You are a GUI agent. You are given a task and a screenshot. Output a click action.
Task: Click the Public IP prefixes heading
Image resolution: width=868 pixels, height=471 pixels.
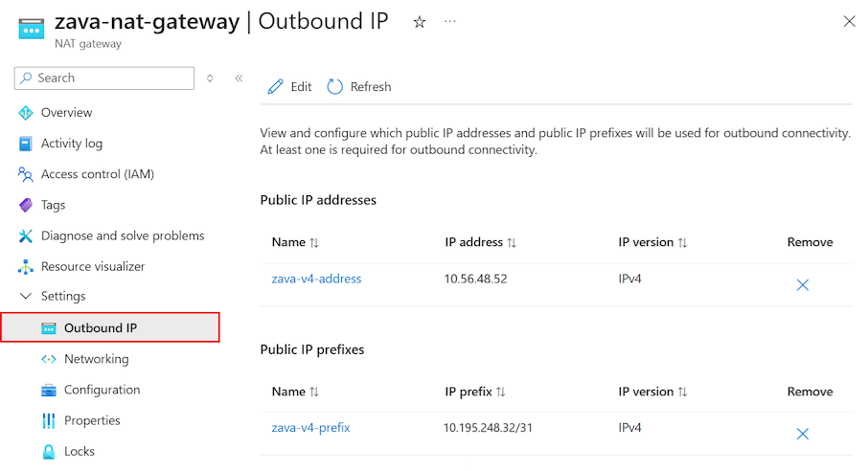click(312, 349)
